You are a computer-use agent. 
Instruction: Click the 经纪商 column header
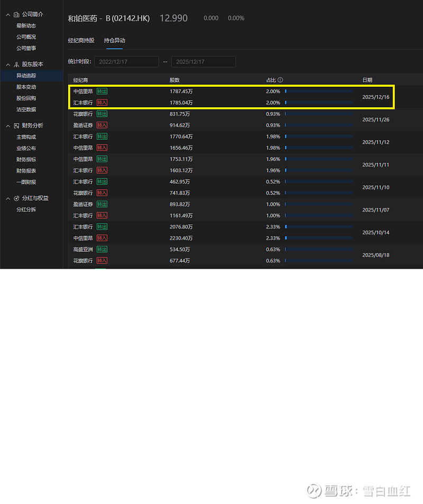click(80, 80)
